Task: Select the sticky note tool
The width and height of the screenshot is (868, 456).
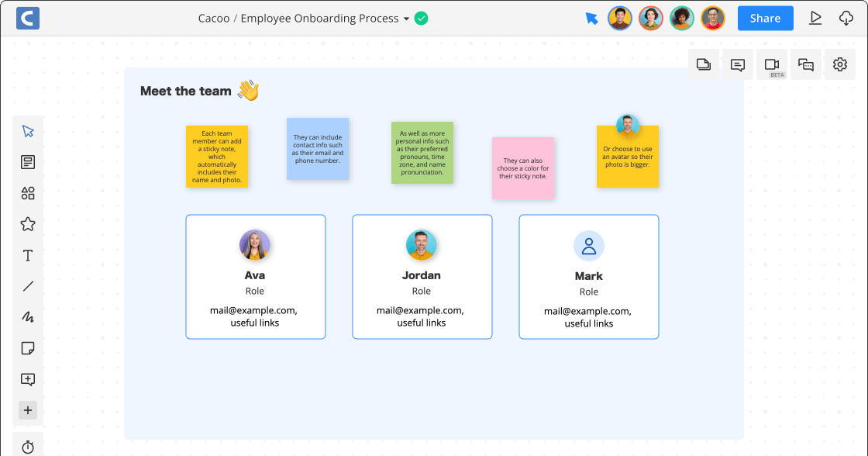Action: [x=28, y=348]
